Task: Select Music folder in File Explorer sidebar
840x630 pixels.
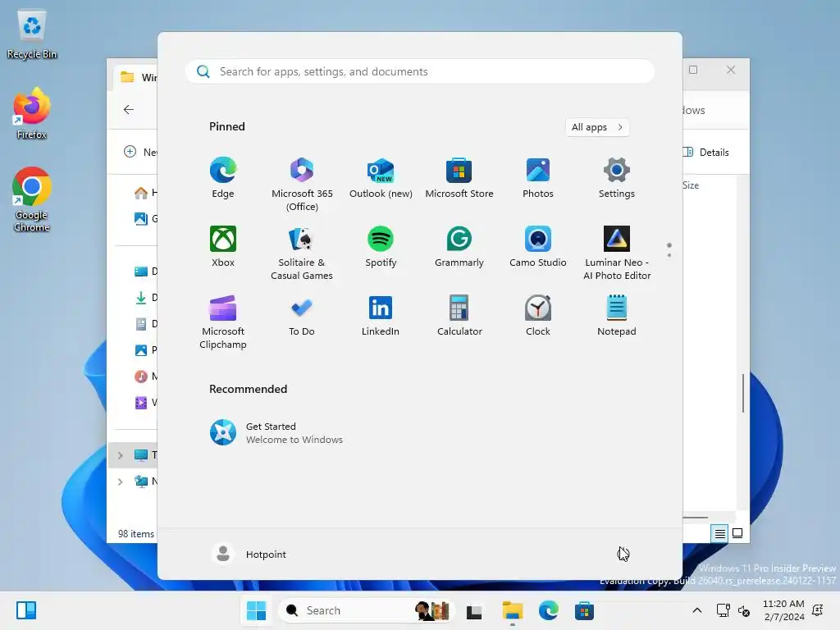Action: tap(145, 376)
